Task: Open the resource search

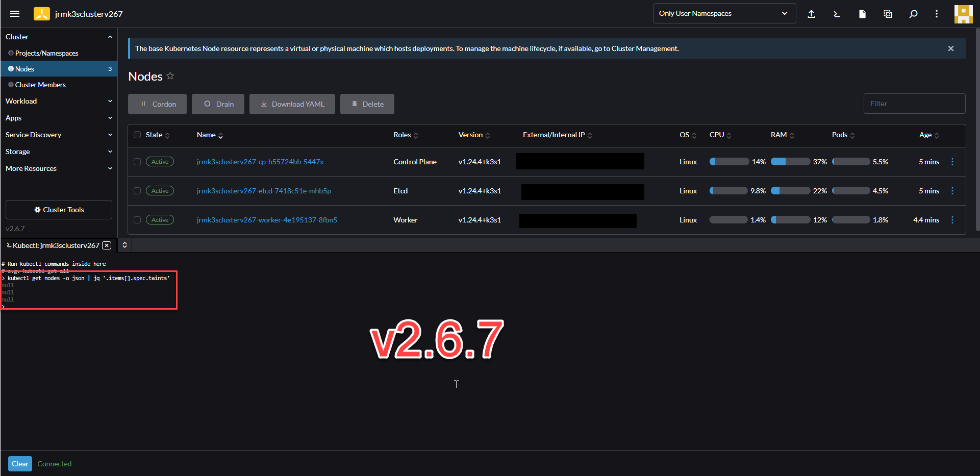Action: click(x=913, y=14)
